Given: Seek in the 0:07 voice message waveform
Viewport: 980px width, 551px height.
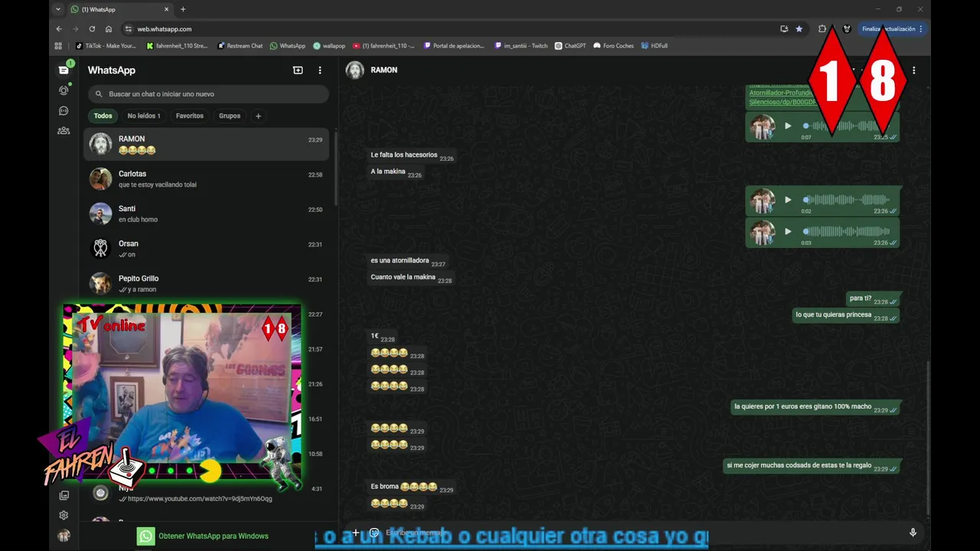Looking at the screenshot, I should [847, 126].
